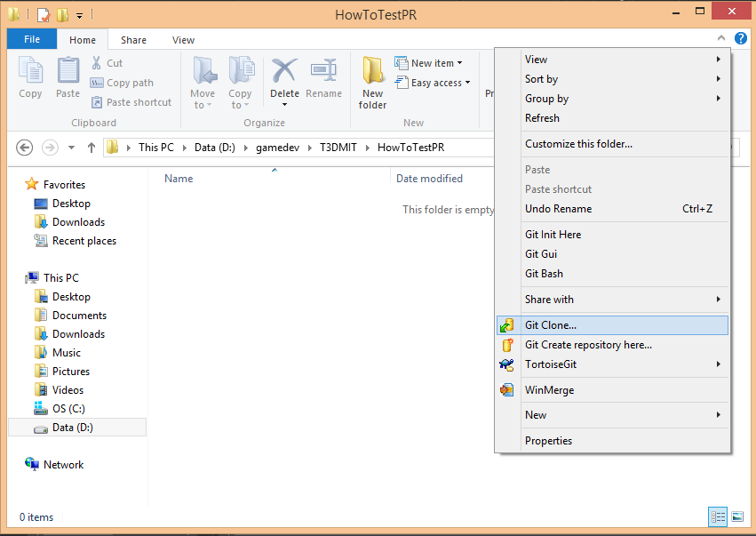756x536 pixels.
Task: Click the Properties icon in Quick Access Toolbar
Action: (x=43, y=15)
